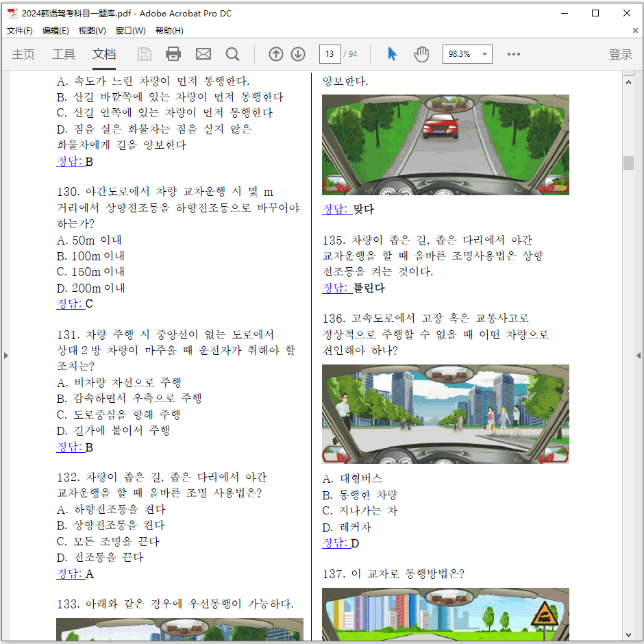Switch to the 工具 tab

tap(64, 54)
